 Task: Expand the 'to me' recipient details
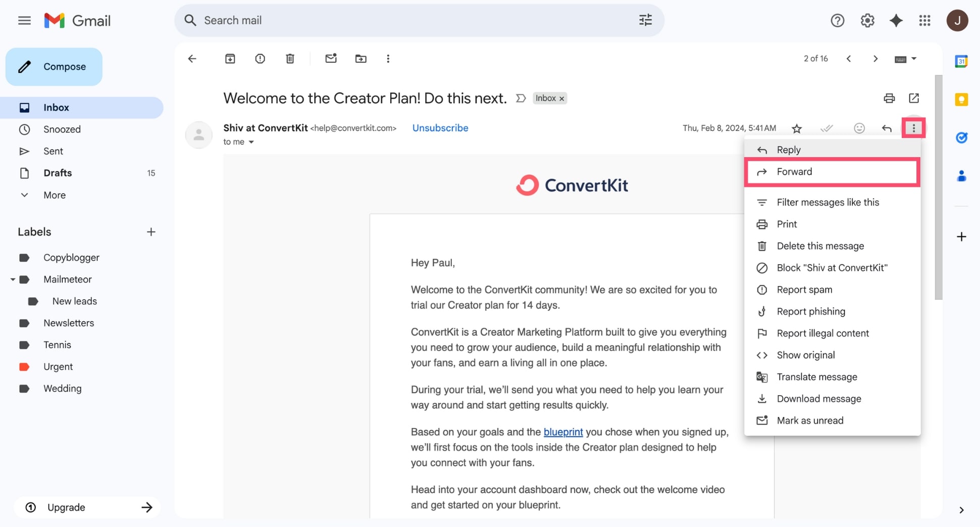pos(252,142)
